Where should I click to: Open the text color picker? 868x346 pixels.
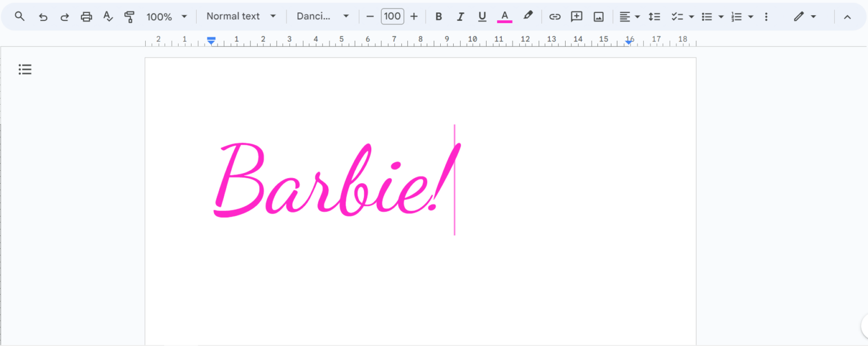(505, 16)
